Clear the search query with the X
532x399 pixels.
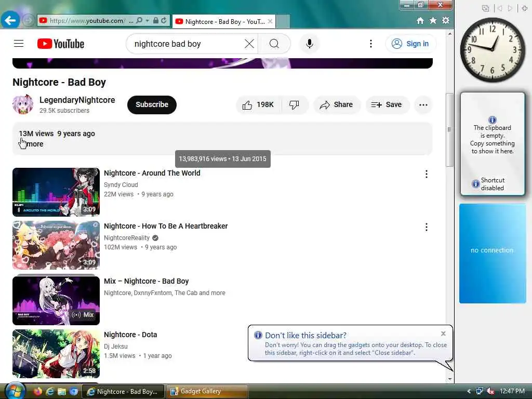249,44
